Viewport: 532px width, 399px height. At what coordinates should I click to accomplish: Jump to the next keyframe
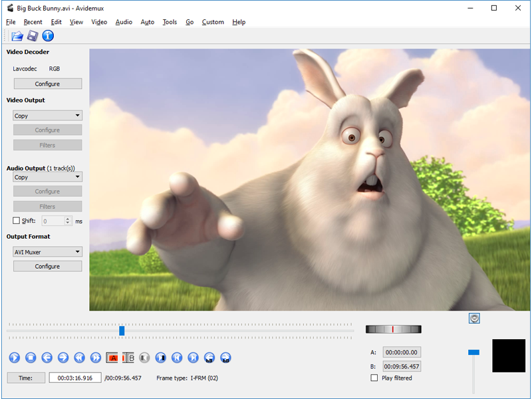click(194, 358)
